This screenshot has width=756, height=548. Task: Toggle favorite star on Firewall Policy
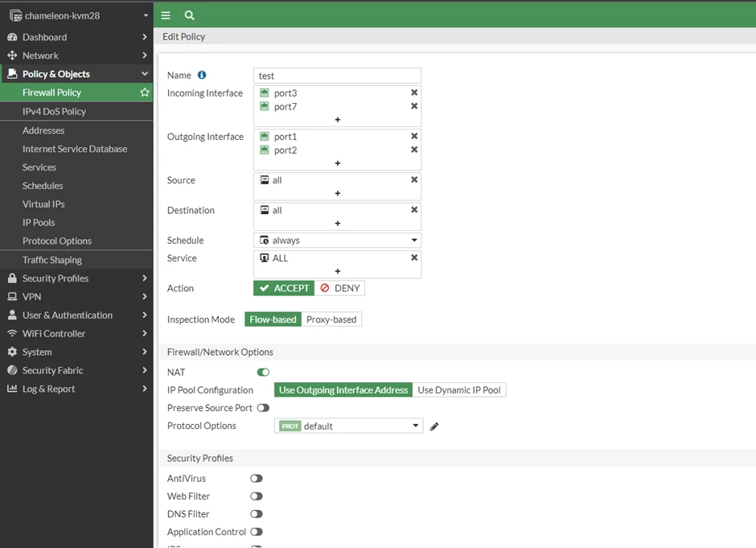pos(145,92)
